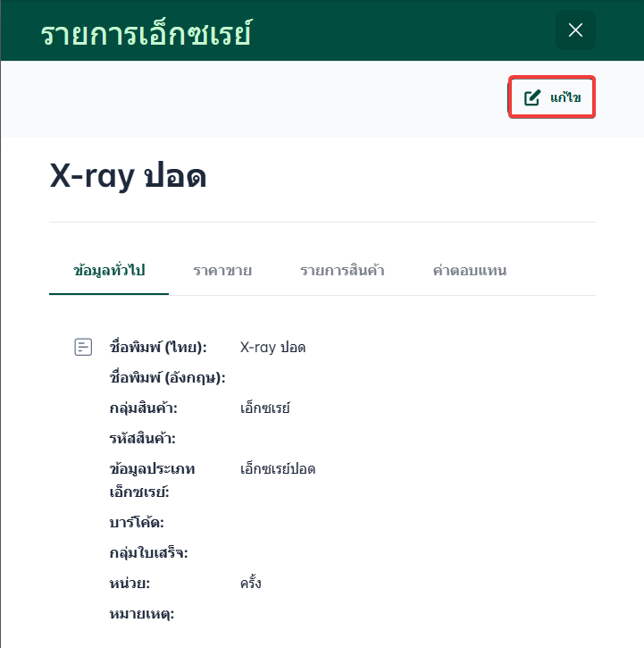Click the รหัสสินค้า label
644x648 pixels.
coord(142,439)
